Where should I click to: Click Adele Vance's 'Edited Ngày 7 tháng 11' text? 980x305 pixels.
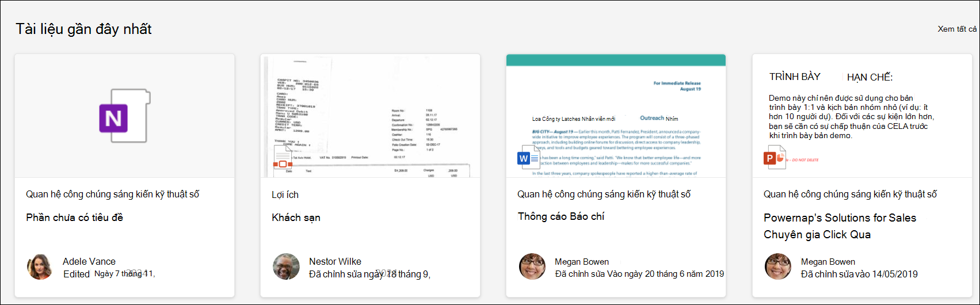109,274
